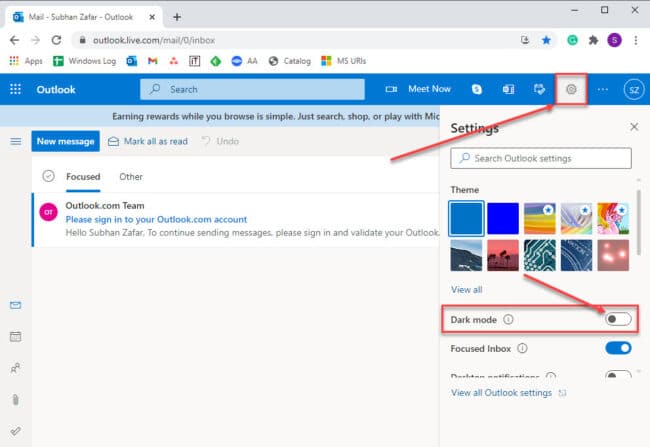Open the Grammarly extension icon
Screen dimensions: 650x447
click(572, 40)
